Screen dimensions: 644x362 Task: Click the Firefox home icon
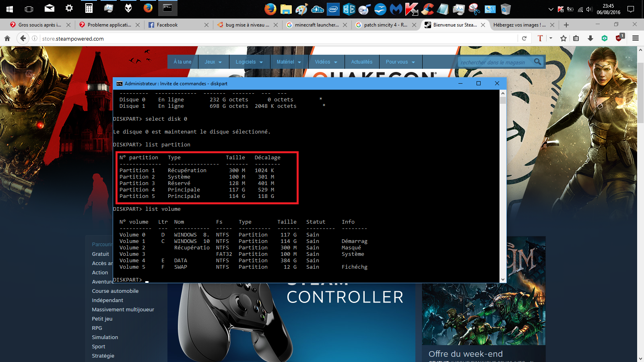click(7, 39)
